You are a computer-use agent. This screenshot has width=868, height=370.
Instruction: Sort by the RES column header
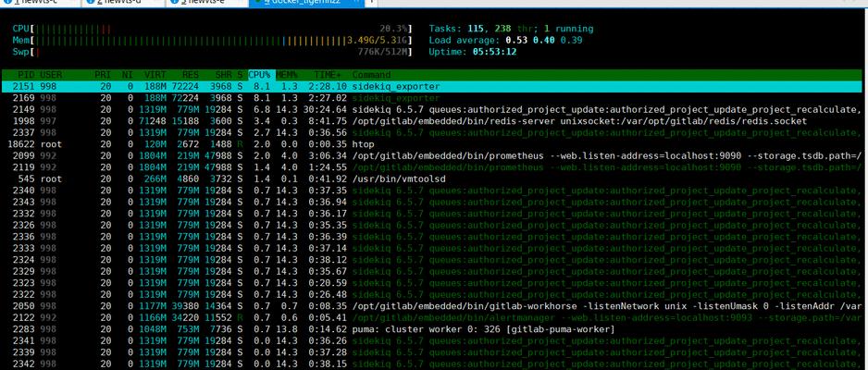[191, 75]
